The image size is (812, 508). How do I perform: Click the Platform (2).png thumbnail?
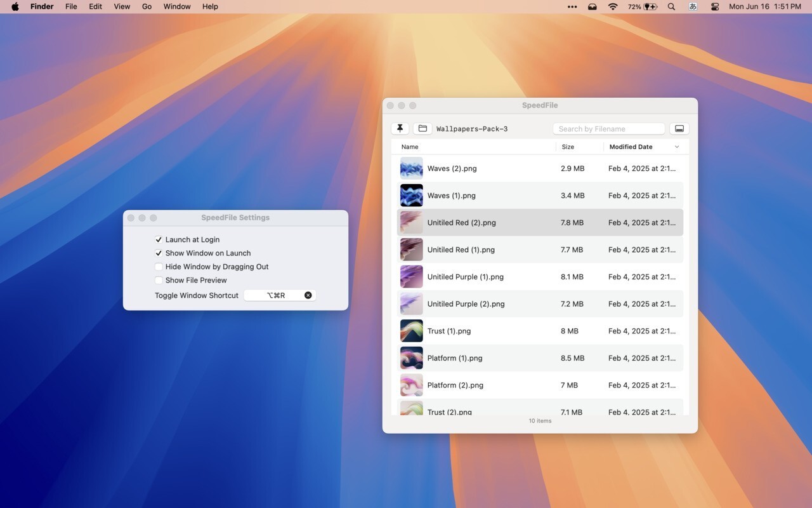[411, 385]
